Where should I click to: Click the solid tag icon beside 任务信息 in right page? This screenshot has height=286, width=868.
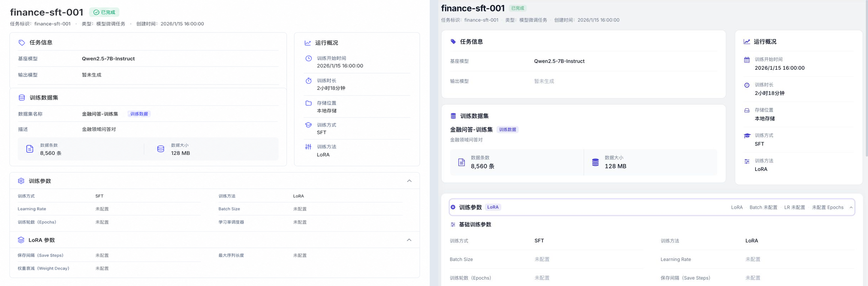pyautogui.click(x=453, y=41)
